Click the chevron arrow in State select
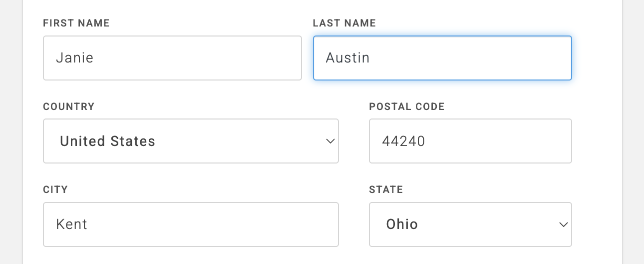Screen dimensions: 644x264 563,225
